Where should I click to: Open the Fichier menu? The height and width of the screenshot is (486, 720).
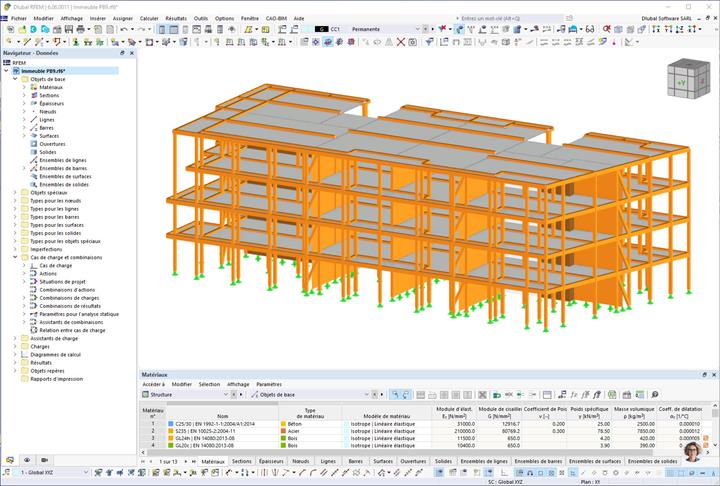click(x=19, y=18)
